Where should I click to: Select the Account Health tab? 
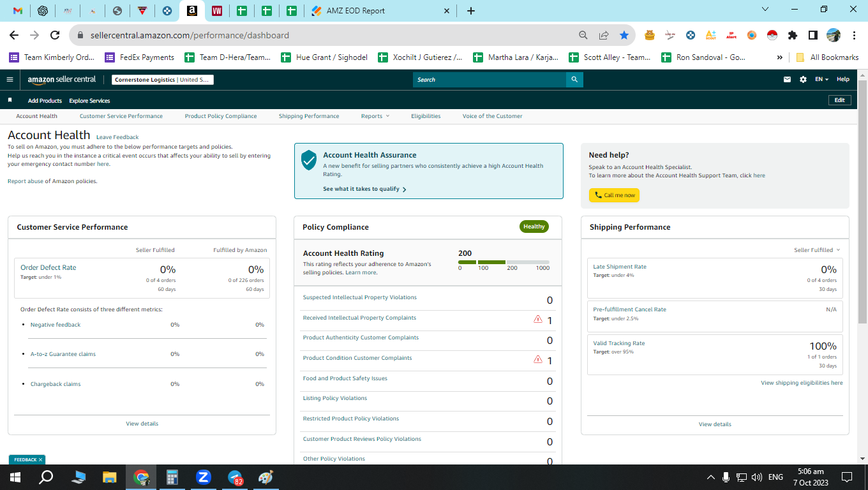pyautogui.click(x=37, y=116)
